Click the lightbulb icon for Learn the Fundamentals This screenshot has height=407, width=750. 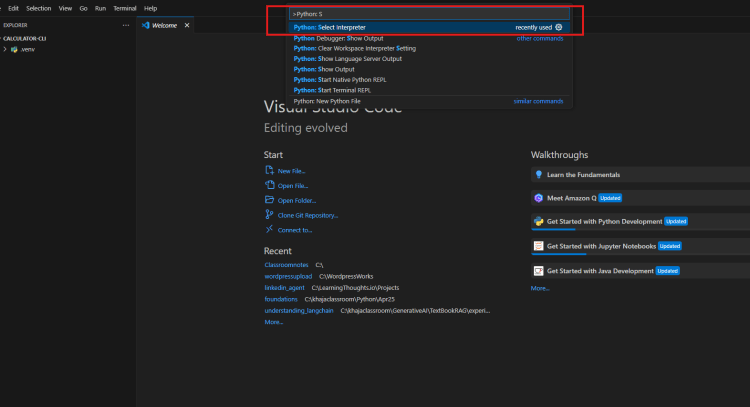[x=539, y=175]
